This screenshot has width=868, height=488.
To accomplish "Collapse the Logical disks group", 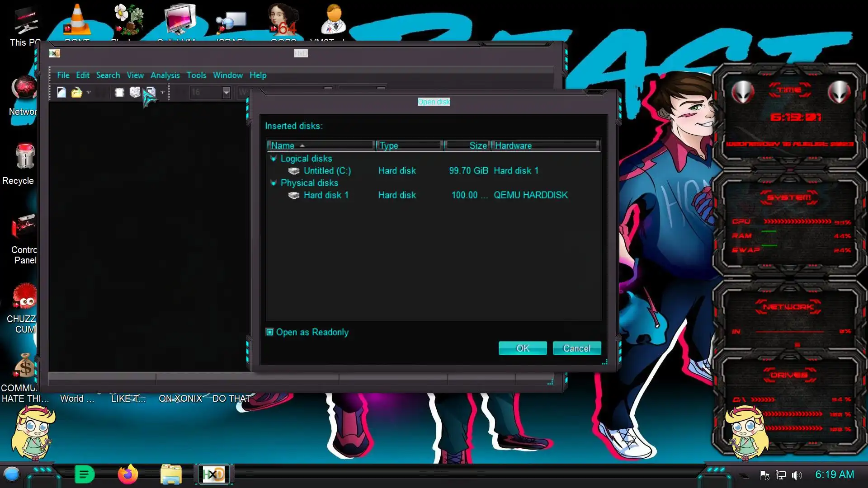I will point(273,159).
